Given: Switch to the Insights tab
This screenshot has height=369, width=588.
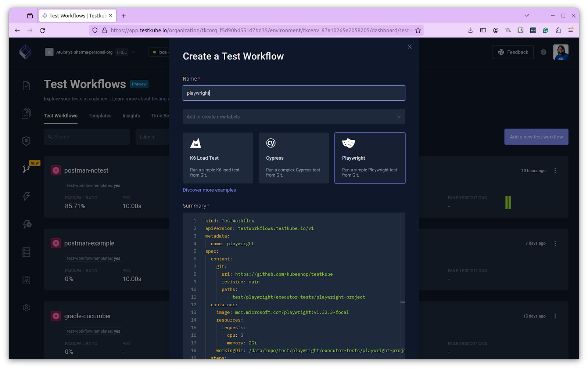Looking at the screenshot, I should tap(131, 116).
